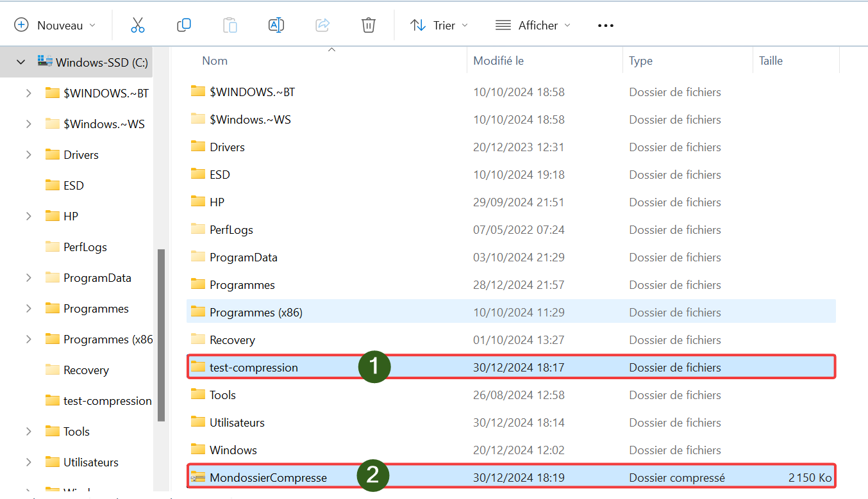Screen dimensions: 868x499
Task: Click the Paste clipboard icon
Action: click(230, 26)
